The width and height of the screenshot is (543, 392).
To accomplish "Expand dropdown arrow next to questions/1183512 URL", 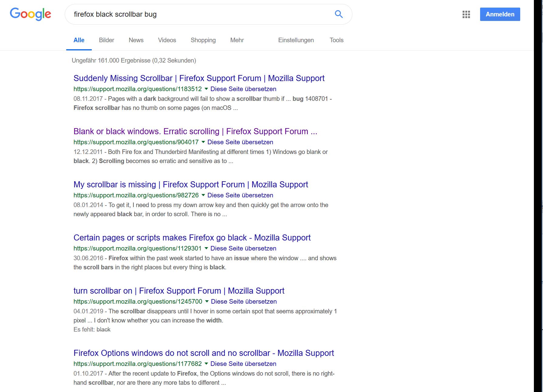I will coord(206,89).
